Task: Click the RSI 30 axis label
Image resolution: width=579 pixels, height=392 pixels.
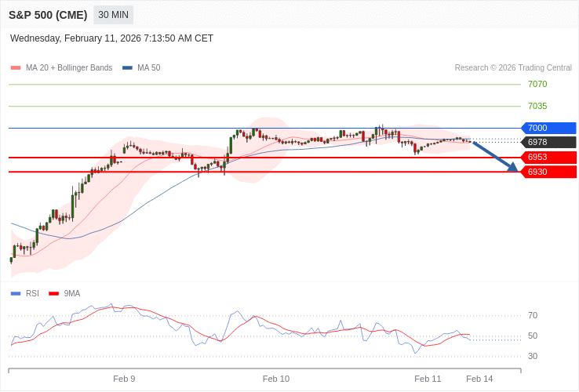Action: (533, 356)
